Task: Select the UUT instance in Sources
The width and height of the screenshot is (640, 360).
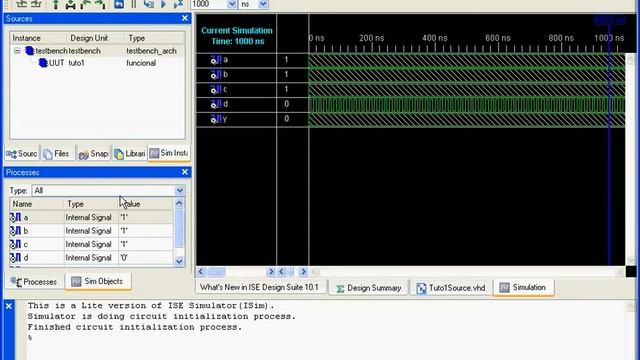Action: tap(97, 63)
